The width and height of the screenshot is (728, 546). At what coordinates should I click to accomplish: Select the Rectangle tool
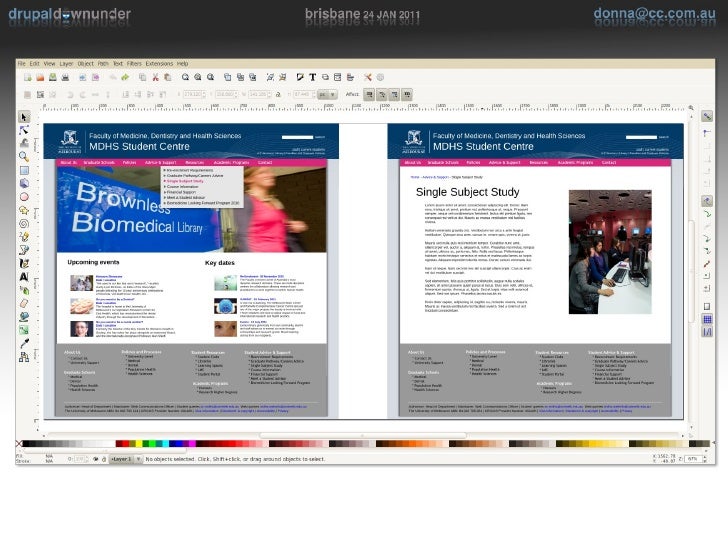pyautogui.click(x=24, y=170)
